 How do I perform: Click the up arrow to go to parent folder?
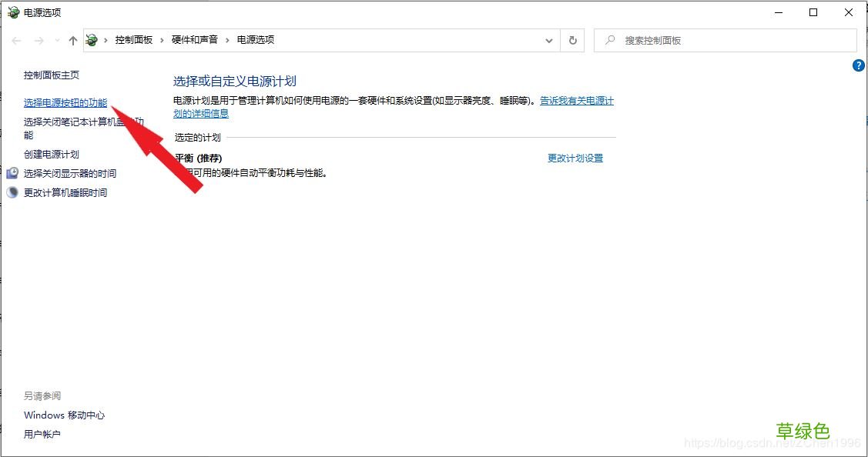click(x=72, y=39)
